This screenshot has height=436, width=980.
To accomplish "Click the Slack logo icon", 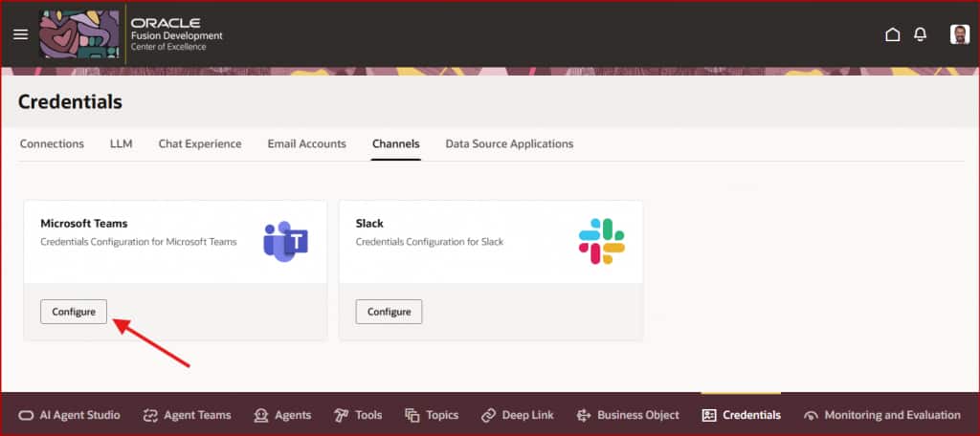I will [x=602, y=241].
